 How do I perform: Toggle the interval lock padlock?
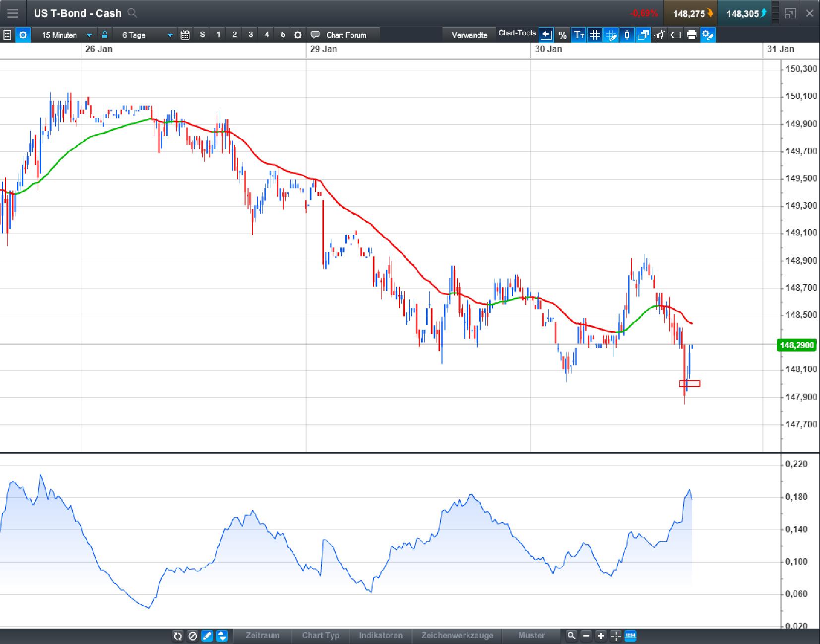[104, 35]
